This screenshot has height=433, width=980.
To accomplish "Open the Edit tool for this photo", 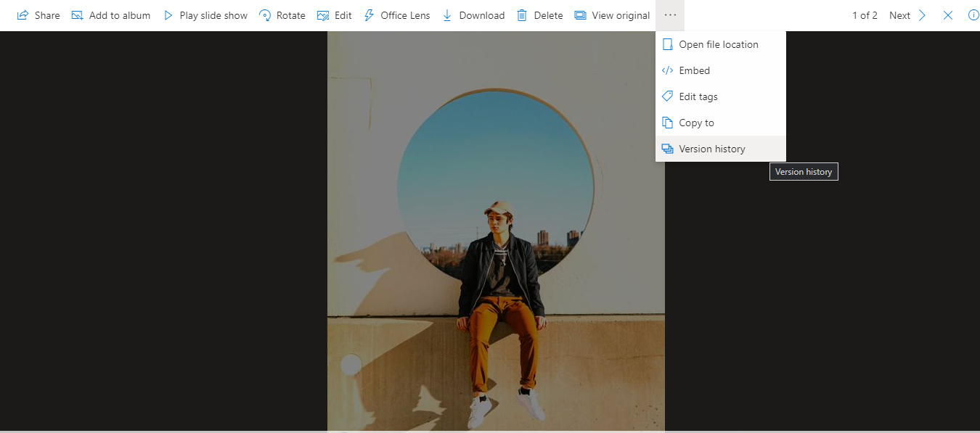I will point(334,15).
